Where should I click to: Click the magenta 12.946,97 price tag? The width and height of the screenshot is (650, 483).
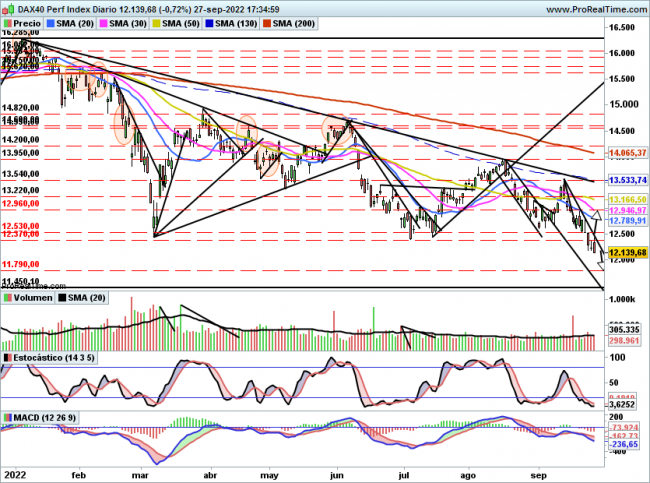click(627, 212)
